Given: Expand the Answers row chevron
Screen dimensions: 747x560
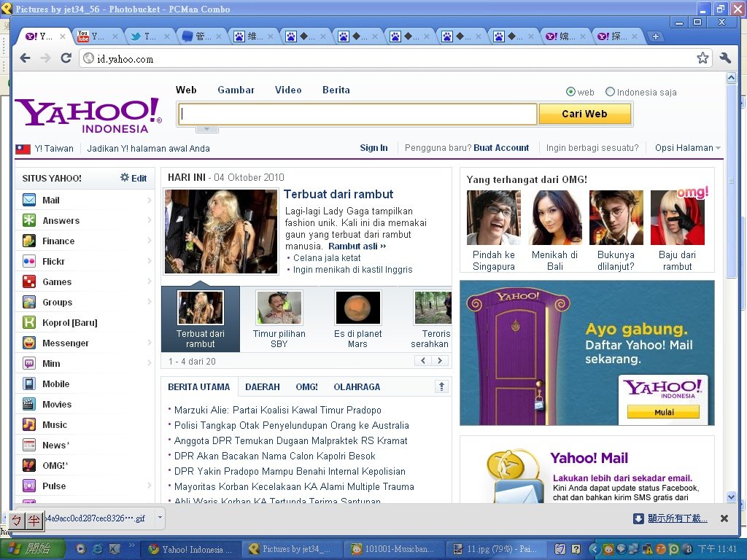Looking at the screenshot, I should [149, 220].
